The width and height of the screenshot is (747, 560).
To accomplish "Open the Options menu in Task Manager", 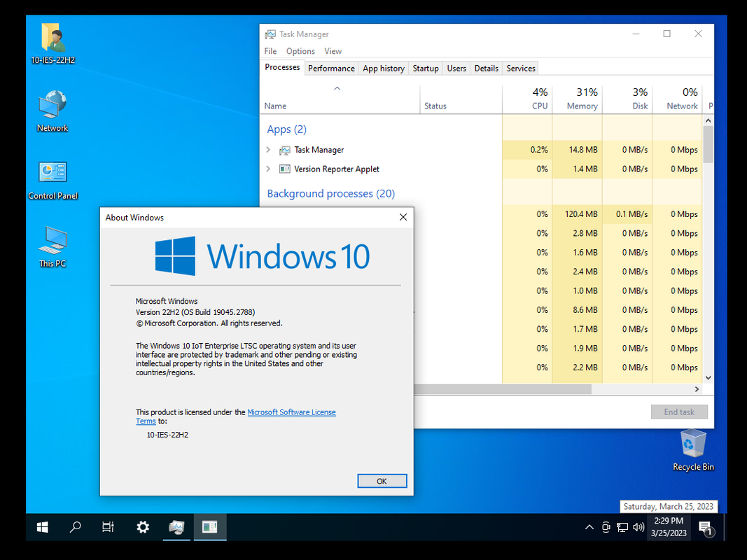I will (x=300, y=51).
